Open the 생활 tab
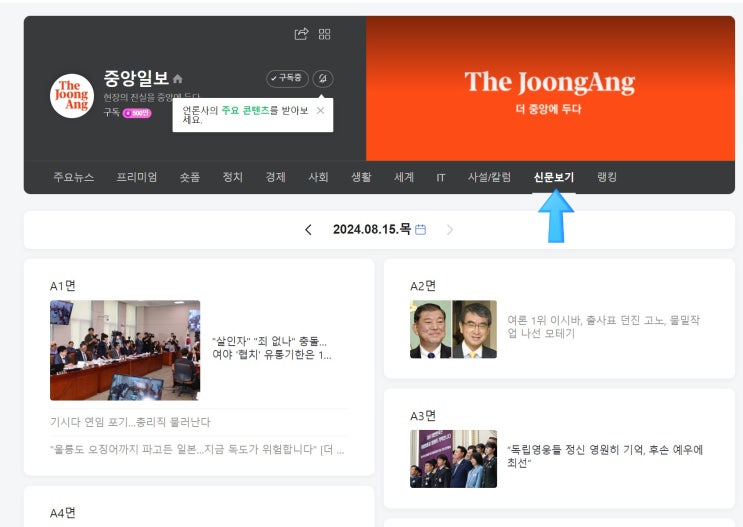This screenshot has height=527, width=743. (x=361, y=177)
